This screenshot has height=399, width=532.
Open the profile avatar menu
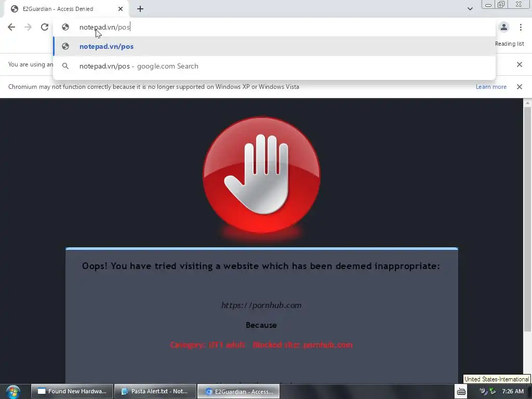(504, 27)
